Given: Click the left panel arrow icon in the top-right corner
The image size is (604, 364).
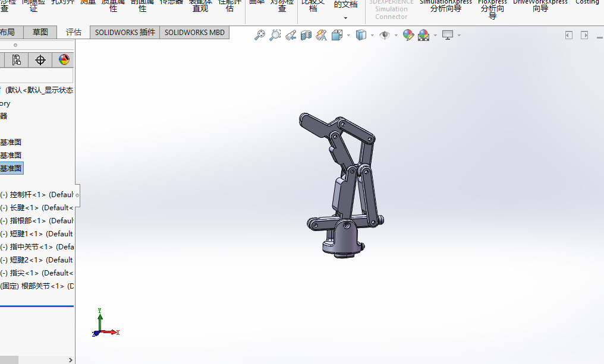Looking at the screenshot, I should coord(568,35).
